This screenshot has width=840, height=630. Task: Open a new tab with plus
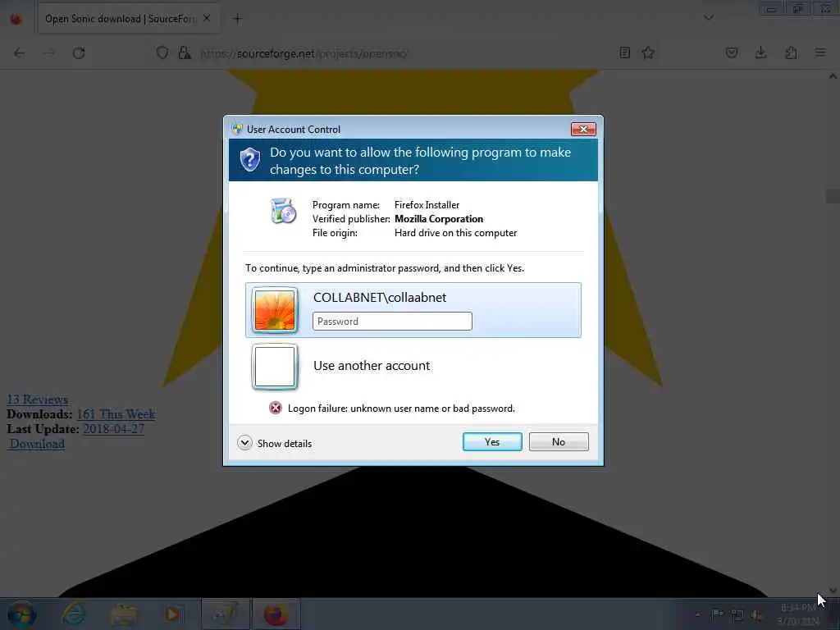[237, 19]
